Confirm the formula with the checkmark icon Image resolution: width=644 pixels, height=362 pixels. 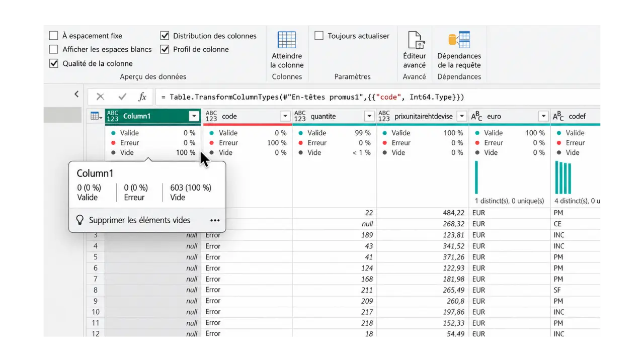pos(122,97)
